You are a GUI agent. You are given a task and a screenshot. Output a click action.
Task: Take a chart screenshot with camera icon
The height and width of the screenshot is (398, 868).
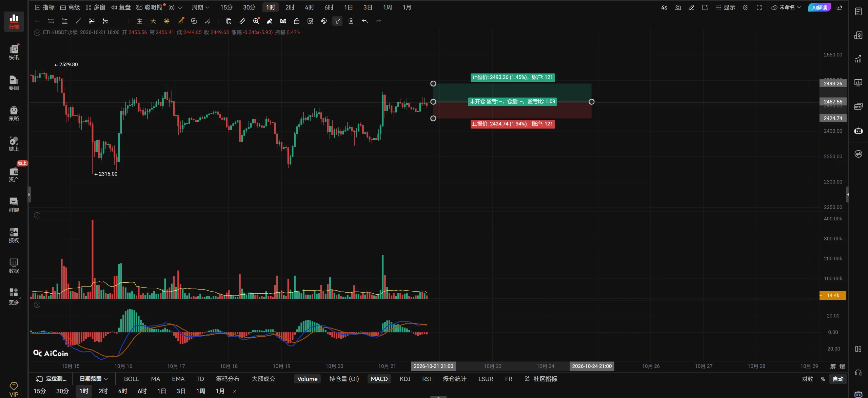point(677,7)
